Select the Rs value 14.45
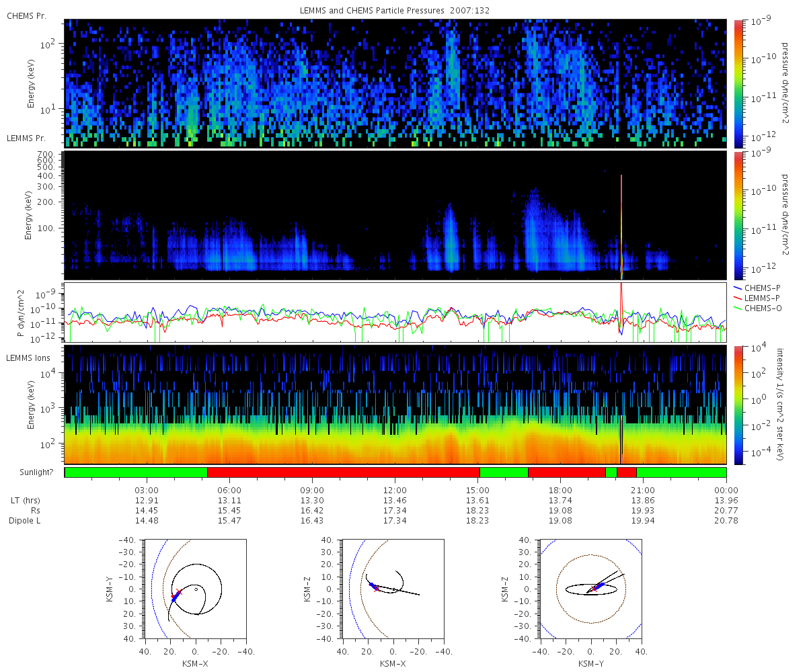 [147, 511]
